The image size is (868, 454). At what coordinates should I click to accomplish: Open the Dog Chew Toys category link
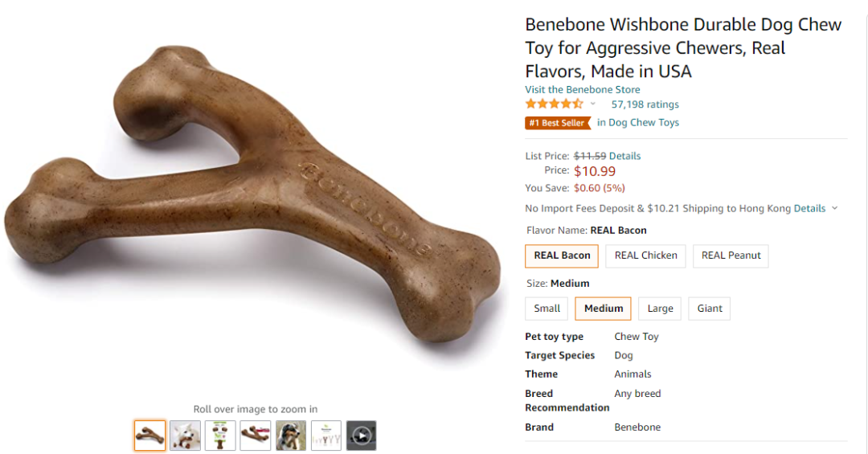point(643,123)
